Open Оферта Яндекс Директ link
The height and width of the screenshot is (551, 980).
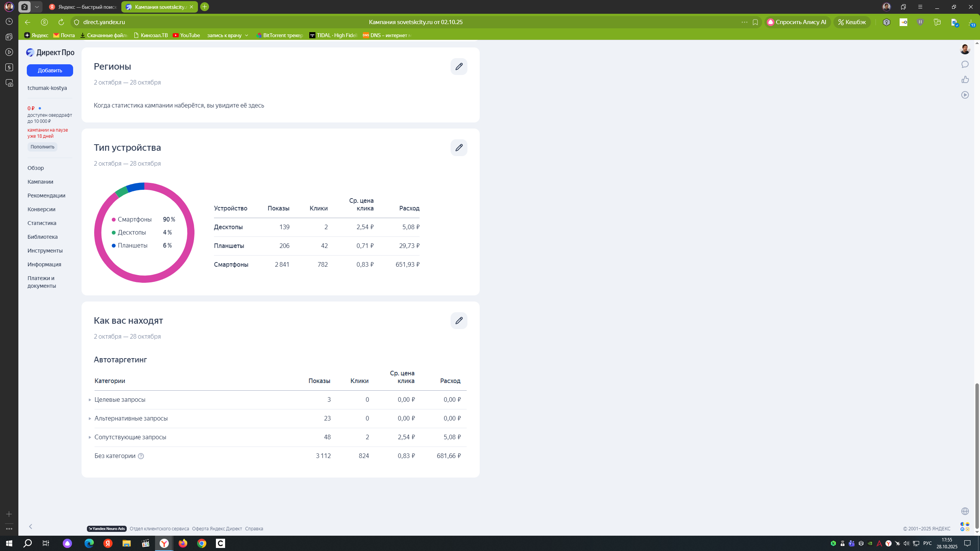[217, 529]
